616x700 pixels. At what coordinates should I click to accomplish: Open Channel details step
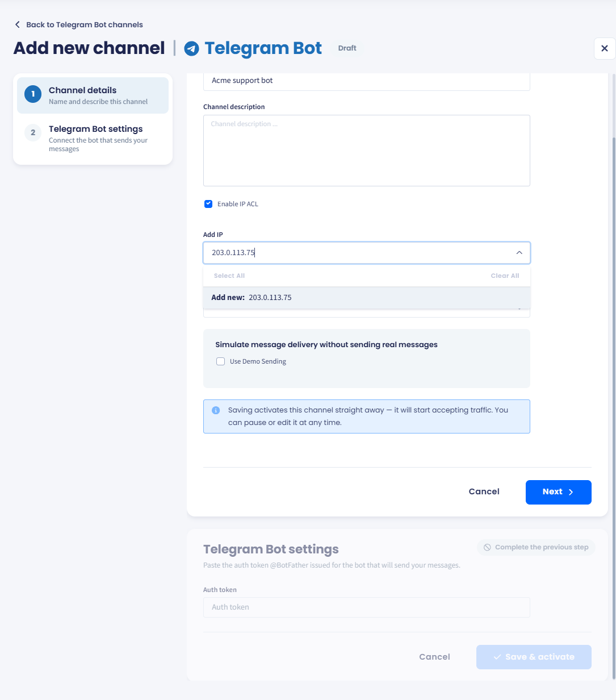93,95
